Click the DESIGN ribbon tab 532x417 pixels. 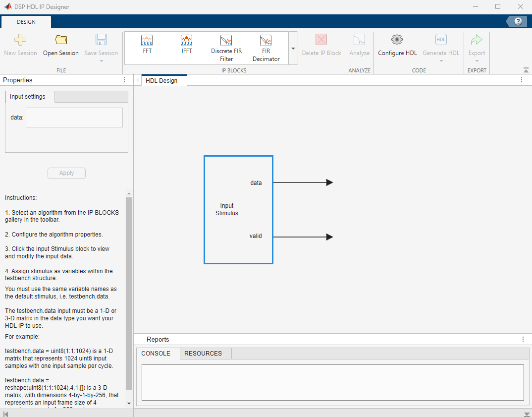click(26, 22)
